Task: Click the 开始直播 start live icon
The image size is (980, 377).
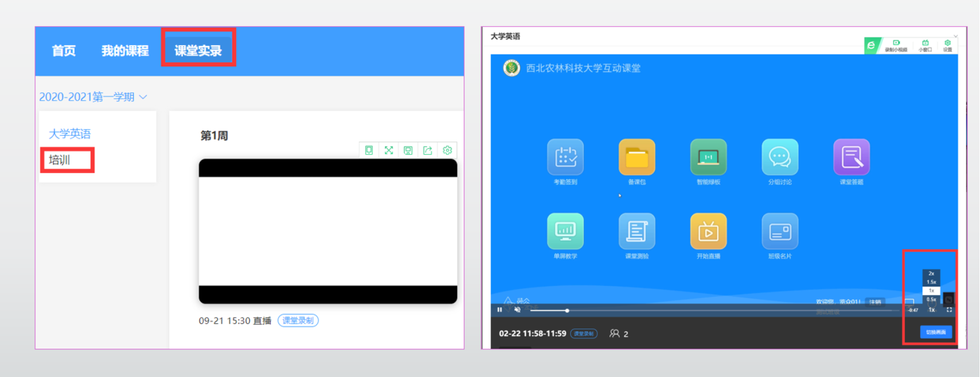Action: [x=708, y=232]
